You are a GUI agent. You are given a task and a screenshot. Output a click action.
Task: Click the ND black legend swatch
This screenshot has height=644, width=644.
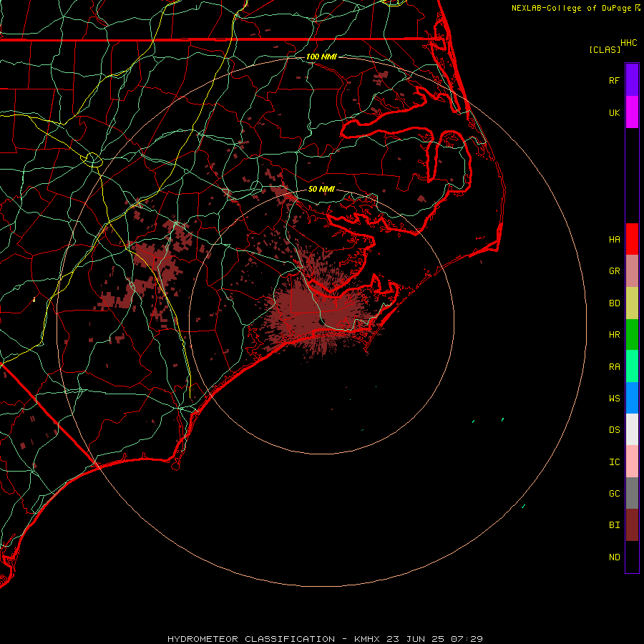(x=632, y=557)
